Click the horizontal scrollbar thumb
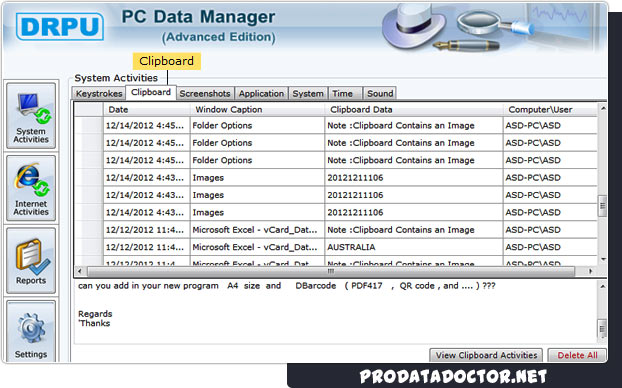 point(330,271)
